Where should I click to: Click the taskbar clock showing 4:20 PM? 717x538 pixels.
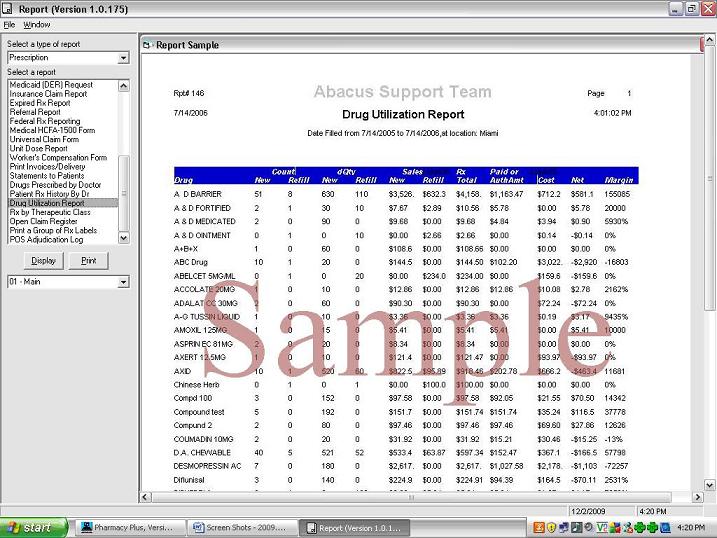(691, 528)
